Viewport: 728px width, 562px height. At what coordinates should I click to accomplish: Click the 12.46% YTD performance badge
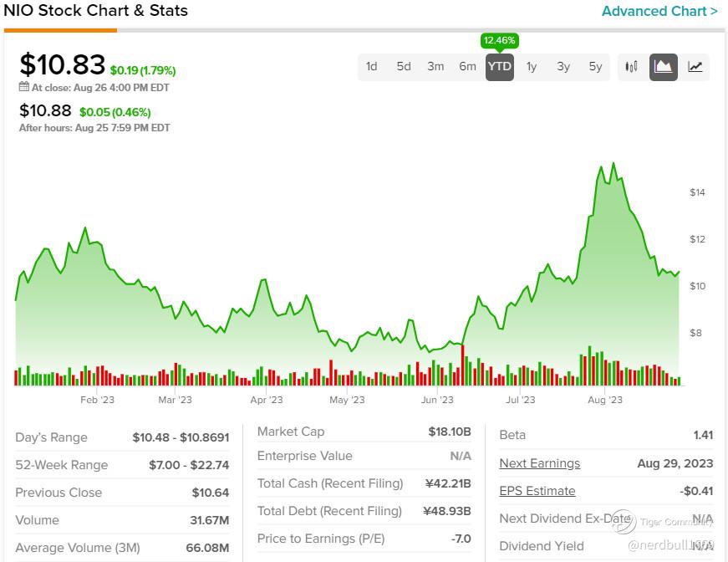coord(499,40)
